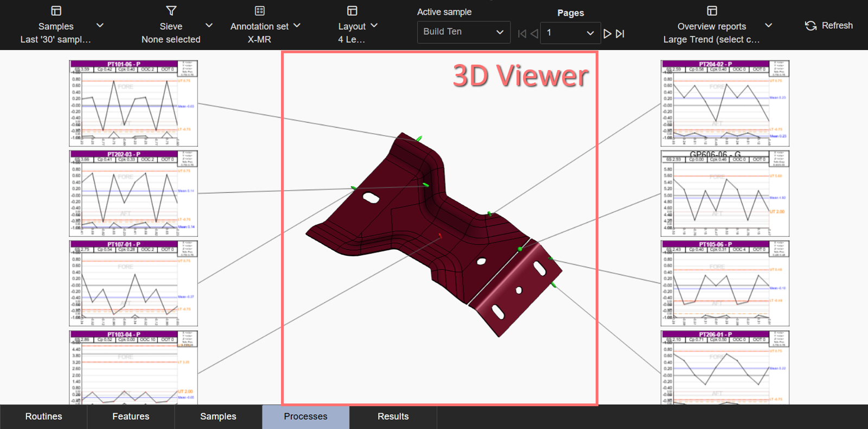Go to the previous page
The width and height of the screenshot is (868, 429).
point(534,34)
